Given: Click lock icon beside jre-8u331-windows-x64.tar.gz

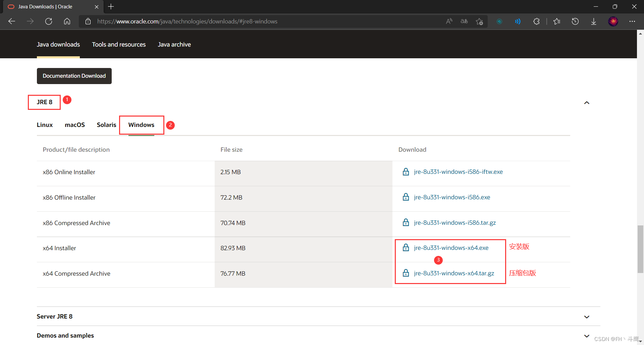Looking at the screenshot, I should point(406,273).
